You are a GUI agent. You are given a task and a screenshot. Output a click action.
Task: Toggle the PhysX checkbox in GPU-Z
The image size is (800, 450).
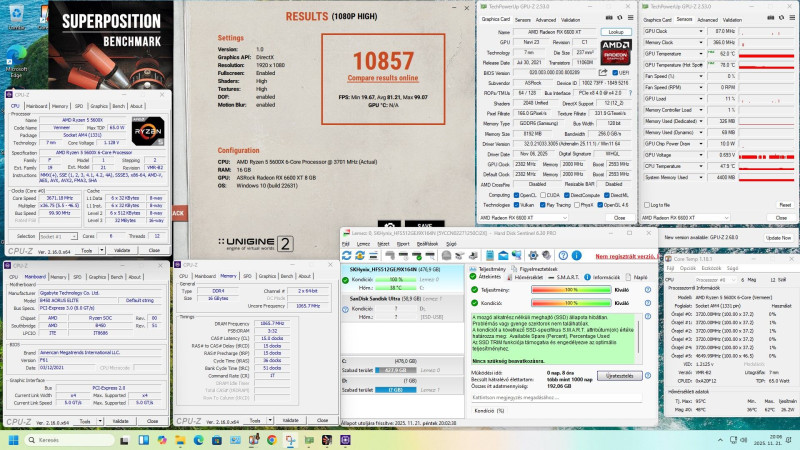point(577,205)
